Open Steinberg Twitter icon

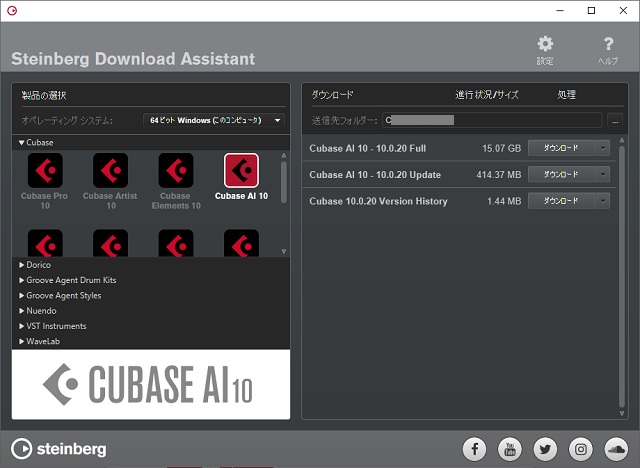tap(545, 449)
